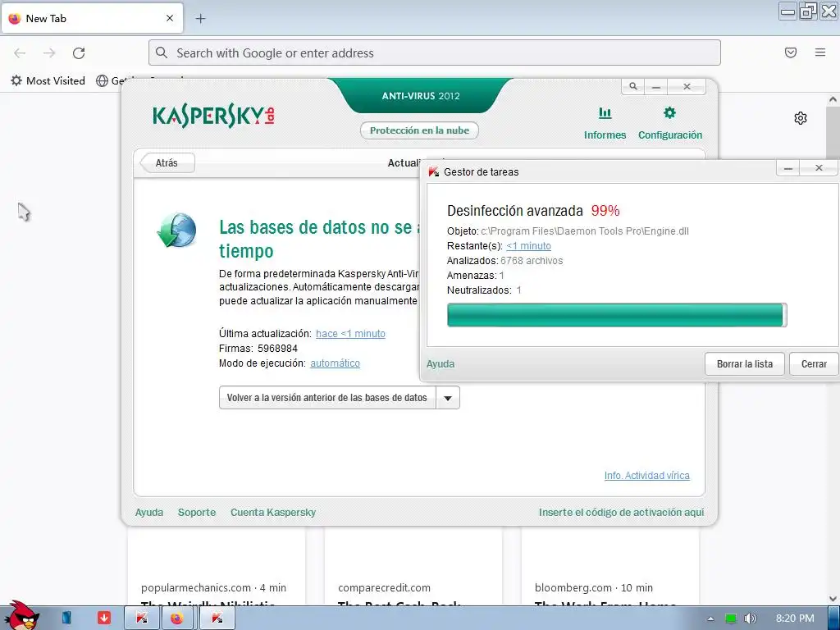Click Cerrar in Gestor de tareas

[x=814, y=364]
